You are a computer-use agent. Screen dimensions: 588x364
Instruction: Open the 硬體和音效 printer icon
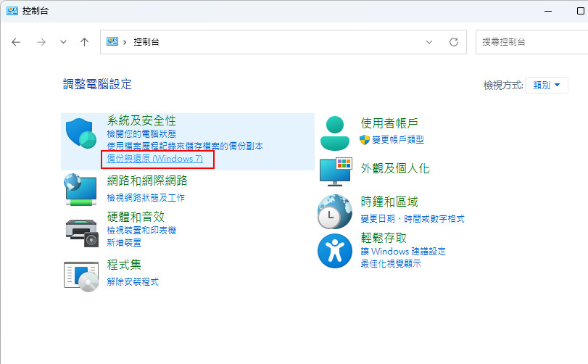(x=82, y=233)
